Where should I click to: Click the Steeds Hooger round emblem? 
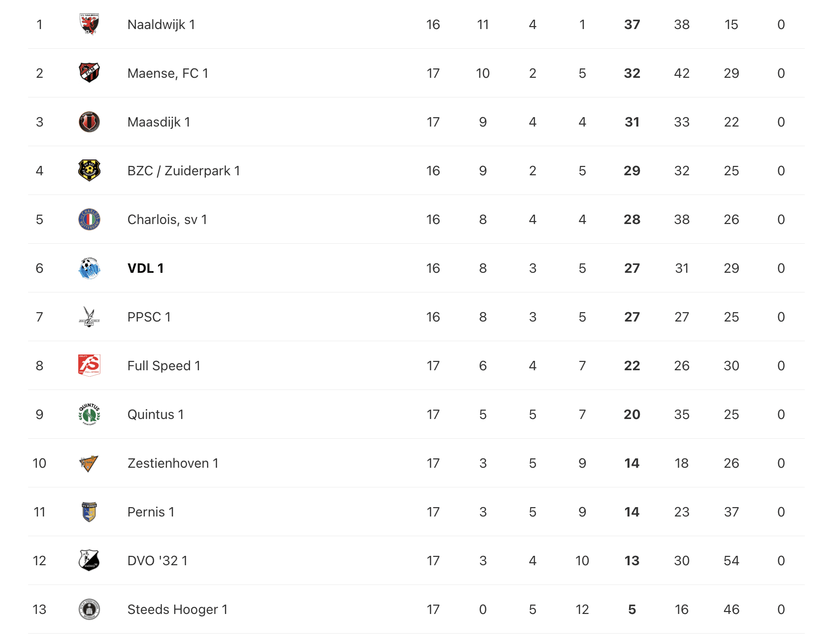(x=89, y=609)
